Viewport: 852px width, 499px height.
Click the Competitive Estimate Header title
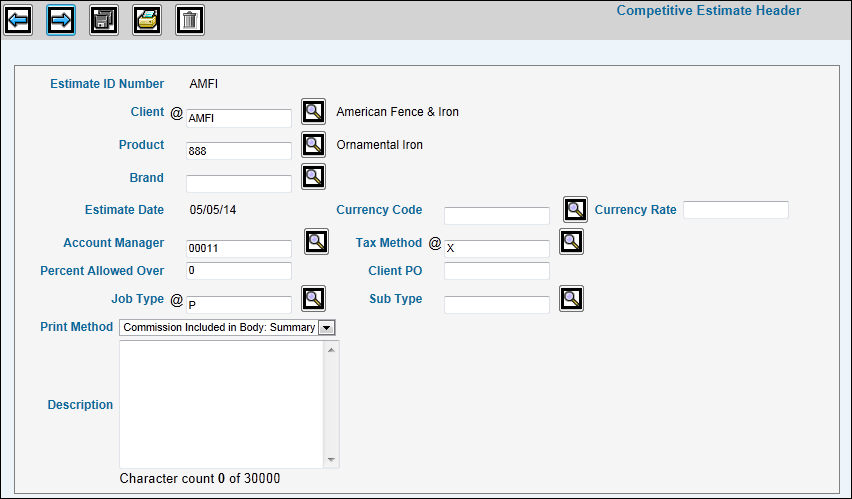tap(709, 11)
